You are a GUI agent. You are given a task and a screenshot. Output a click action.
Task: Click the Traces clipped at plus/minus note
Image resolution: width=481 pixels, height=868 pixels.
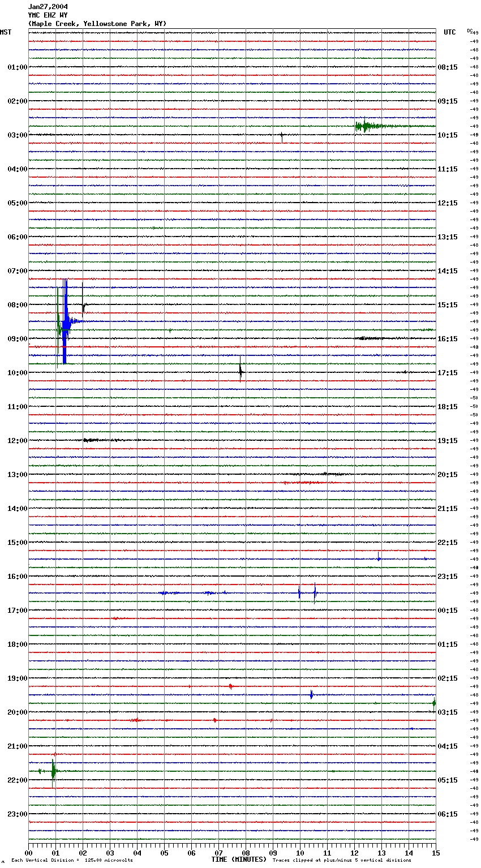pyautogui.click(x=342, y=861)
